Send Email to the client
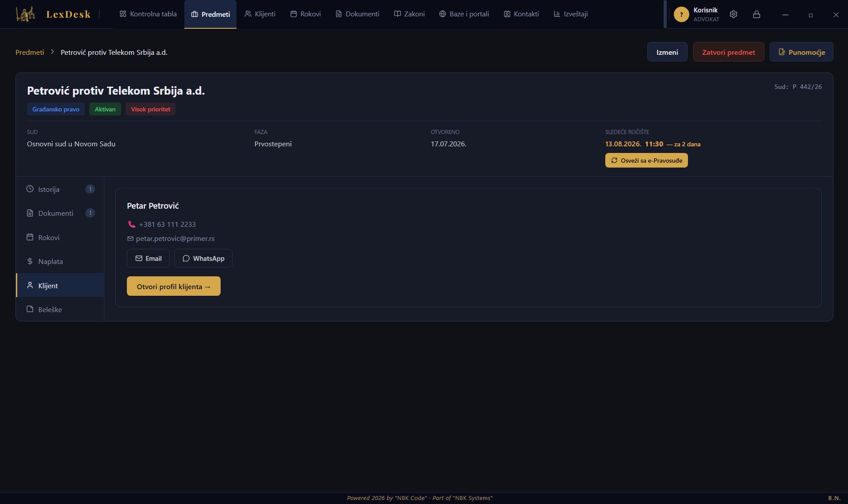The image size is (848, 504). 148,258
